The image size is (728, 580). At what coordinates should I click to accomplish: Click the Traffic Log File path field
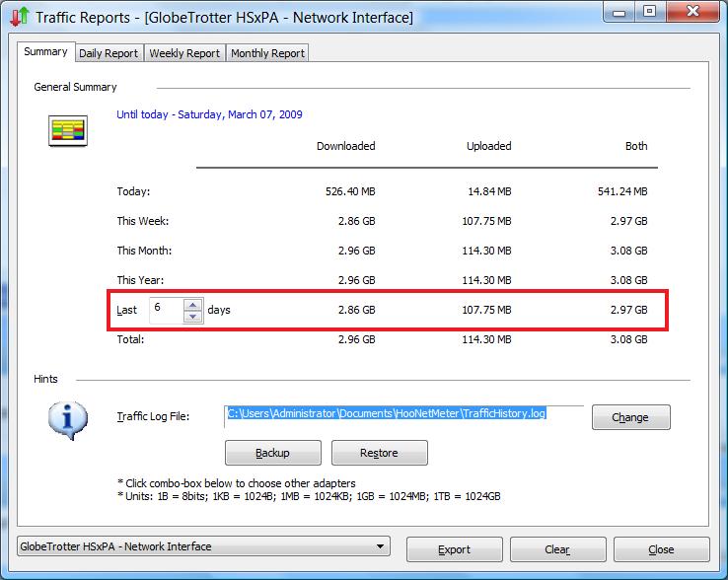pos(404,413)
